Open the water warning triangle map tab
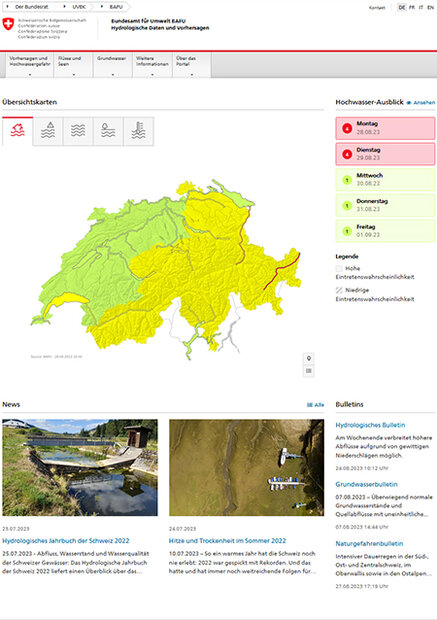This screenshot has width=437, height=620. (x=48, y=131)
